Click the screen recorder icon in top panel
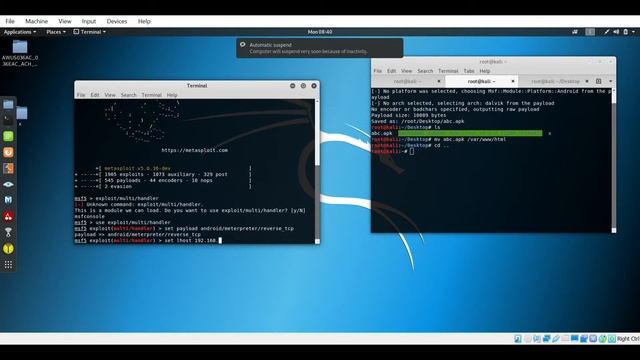The image size is (640, 360). pyautogui.click(x=575, y=32)
